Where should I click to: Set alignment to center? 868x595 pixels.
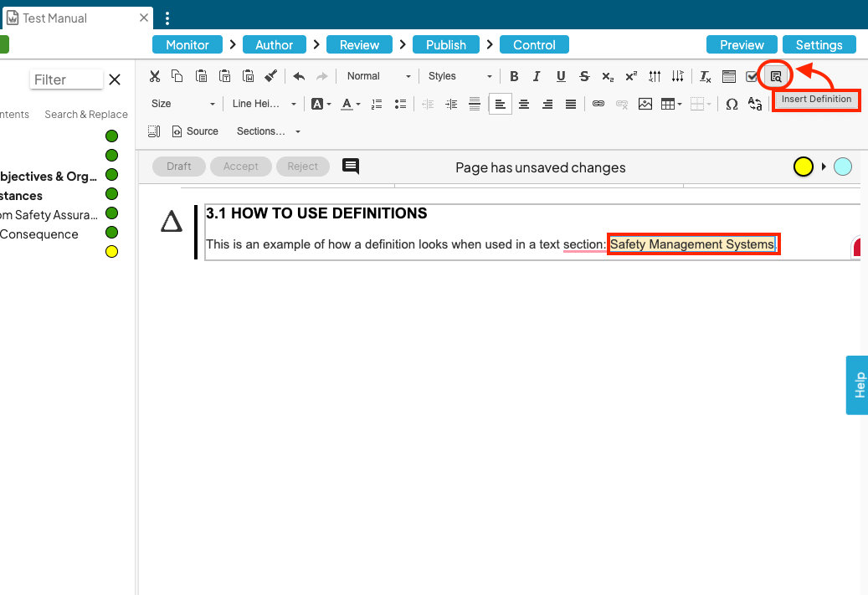(x=524, y=104)
